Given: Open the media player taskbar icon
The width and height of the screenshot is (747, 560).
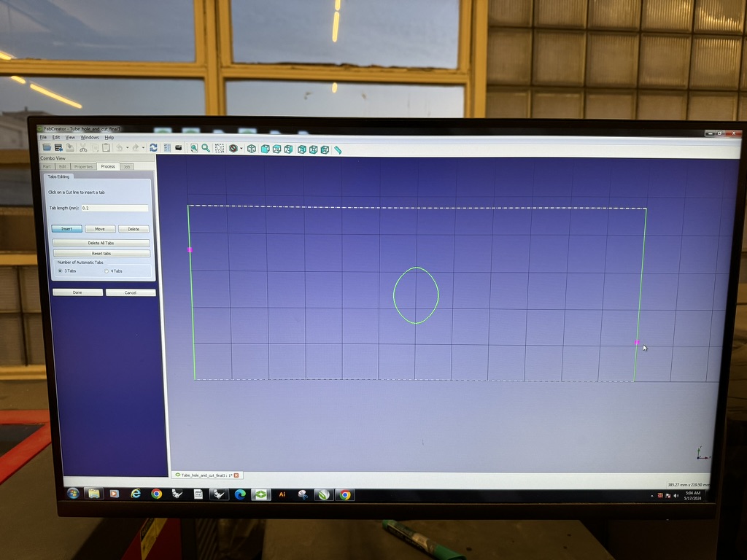Looking at the screenshot, I should pyautogui.click(x=115, y=494).
